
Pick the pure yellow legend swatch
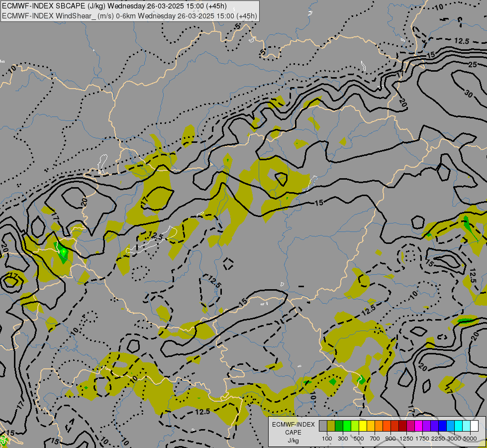coord(363,426)
